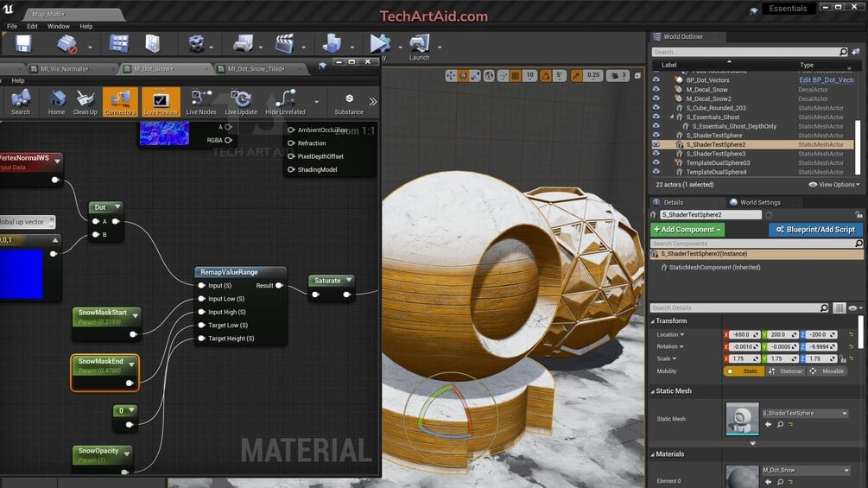The image size is (868, 488).
Task: Click the world/local coordinate globe icon
Action: tap(490, 75)
